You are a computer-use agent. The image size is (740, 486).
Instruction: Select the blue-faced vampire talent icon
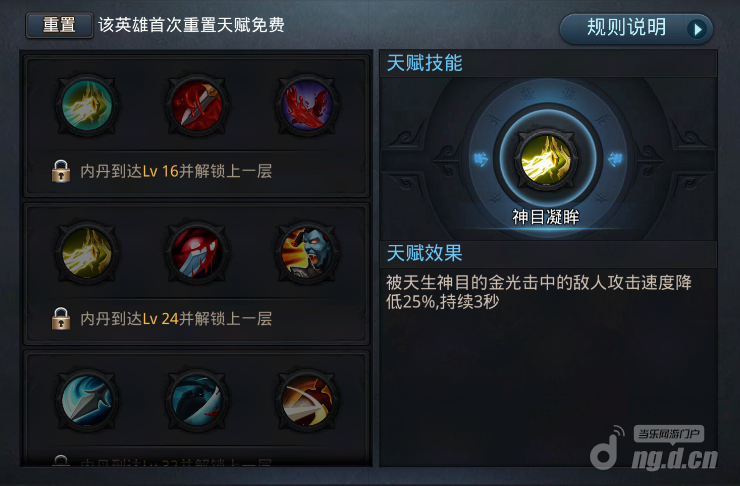(307, 252)
